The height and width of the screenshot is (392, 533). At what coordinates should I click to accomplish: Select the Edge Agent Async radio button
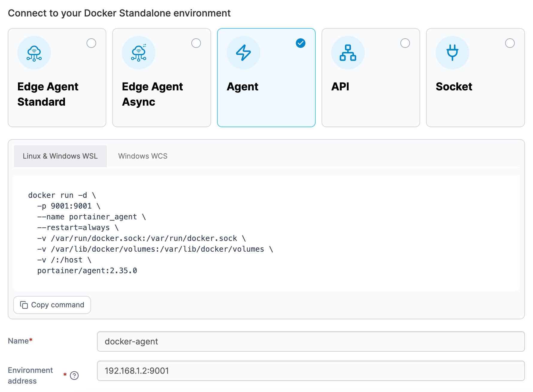tap(196, 43)
